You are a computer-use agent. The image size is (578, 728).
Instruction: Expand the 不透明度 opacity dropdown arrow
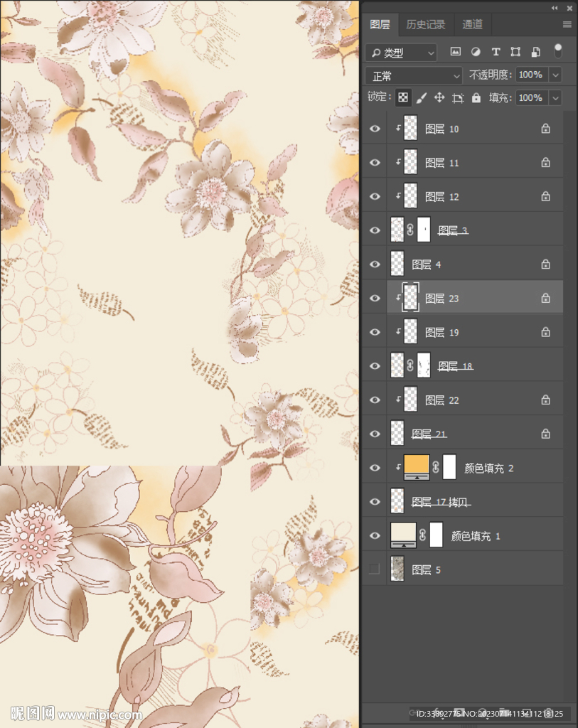click(x=555, y=75)
